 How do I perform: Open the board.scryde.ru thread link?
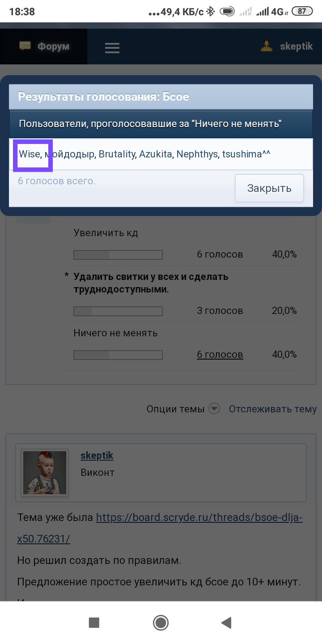pyautogui.click(x=160, y=528)
